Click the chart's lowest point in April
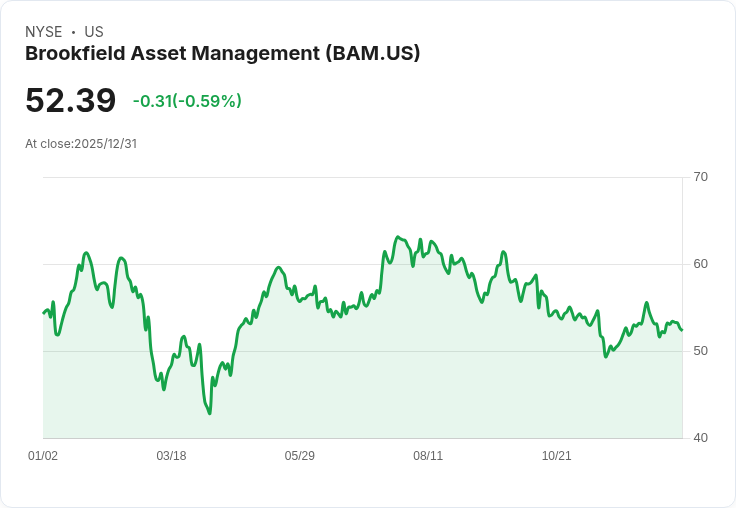This screenshot has height=508, width=736. [x=209, y=413]
